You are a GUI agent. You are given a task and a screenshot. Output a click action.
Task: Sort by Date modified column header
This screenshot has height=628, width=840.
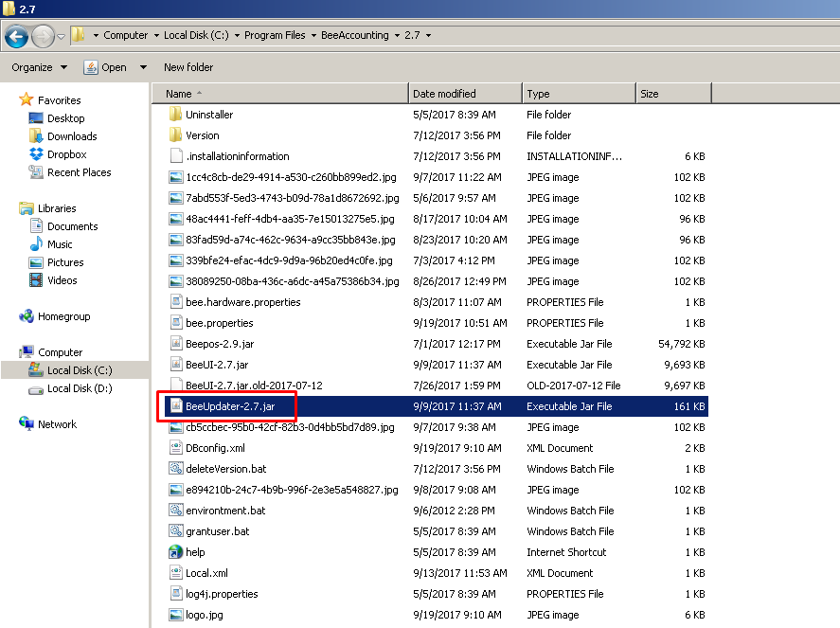(x=465, y=93)
